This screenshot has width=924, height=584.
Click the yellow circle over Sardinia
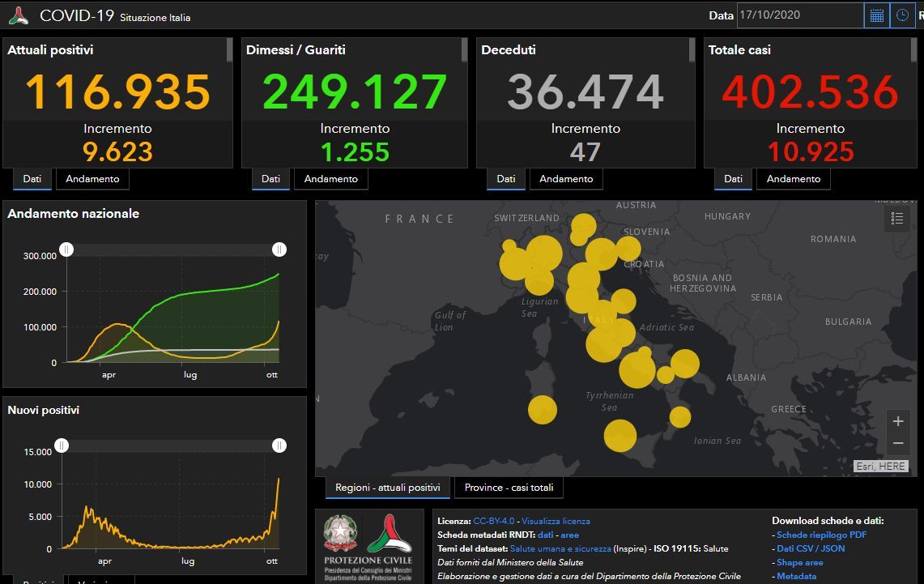[x=543, y=410]
